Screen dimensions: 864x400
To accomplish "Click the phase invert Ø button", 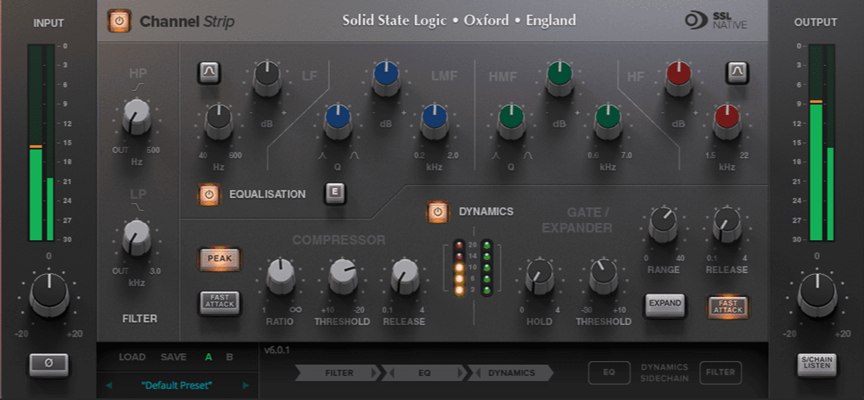I will pyautogui.click(x=49, y=365).
